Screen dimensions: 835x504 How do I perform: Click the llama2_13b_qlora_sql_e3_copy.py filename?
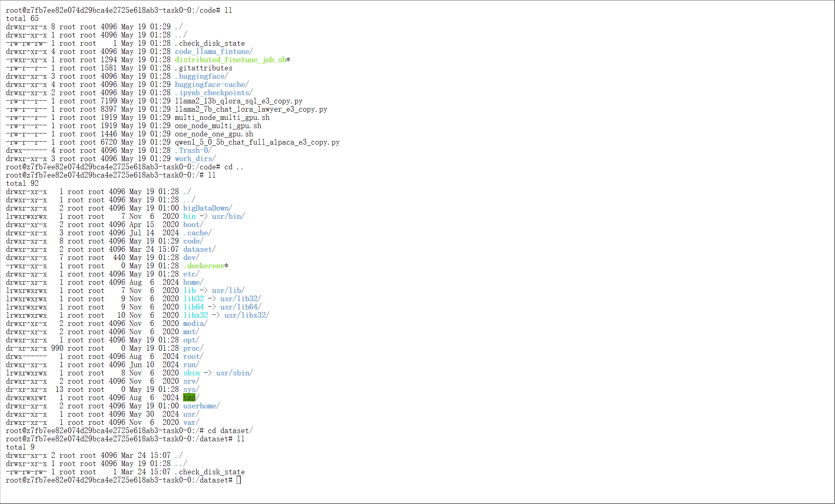coord(238,101)
